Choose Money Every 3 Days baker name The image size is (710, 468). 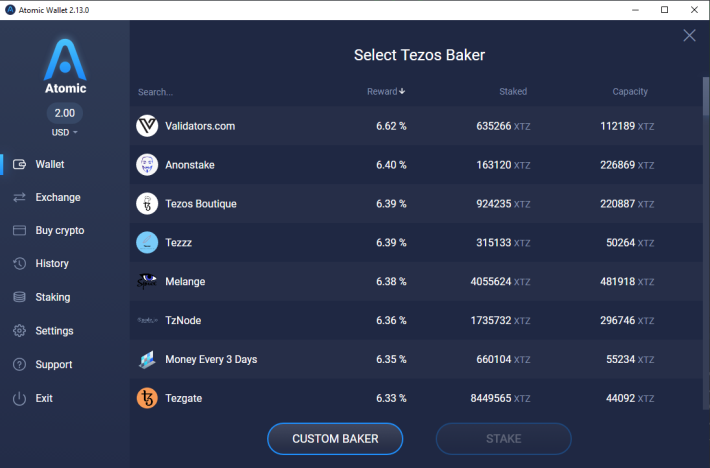point(211,359)
